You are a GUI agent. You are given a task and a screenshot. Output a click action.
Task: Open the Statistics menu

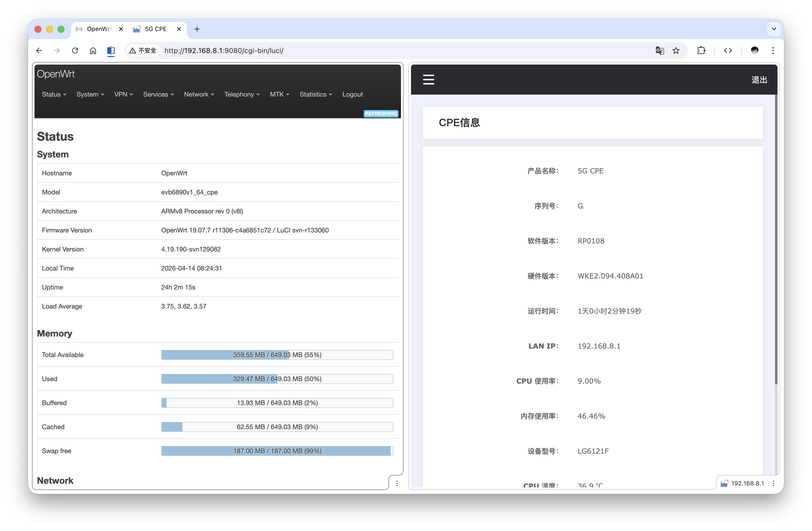[315, 94]
